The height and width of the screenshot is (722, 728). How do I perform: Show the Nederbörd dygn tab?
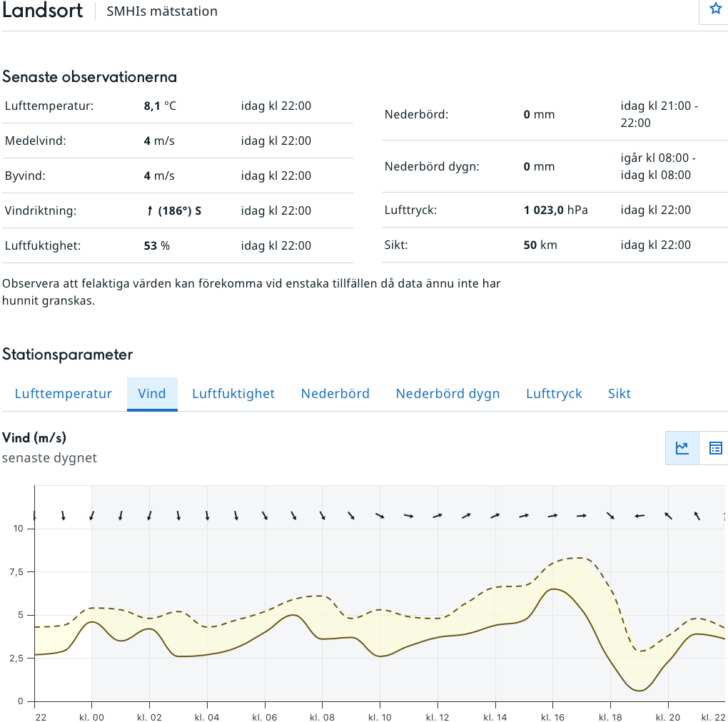pos(448,394)
